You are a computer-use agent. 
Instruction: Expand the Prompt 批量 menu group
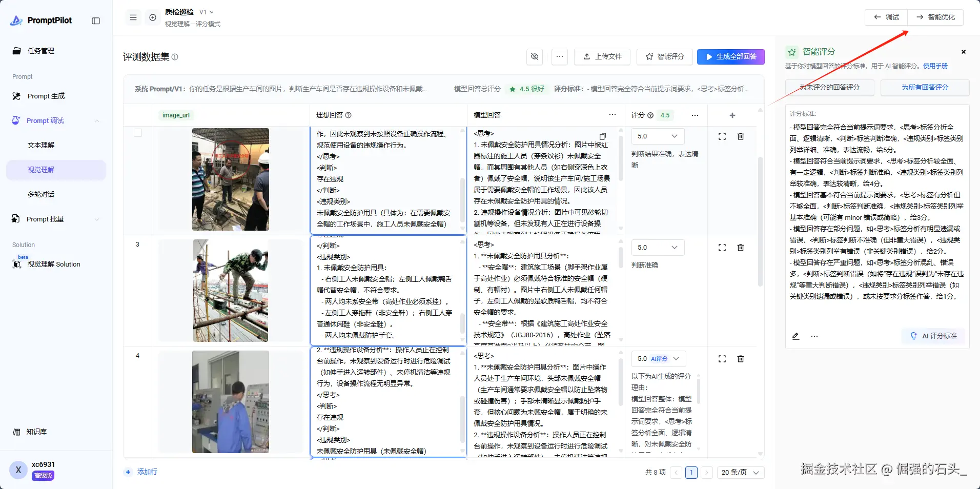pyautogui.click(x=97, y=219)
